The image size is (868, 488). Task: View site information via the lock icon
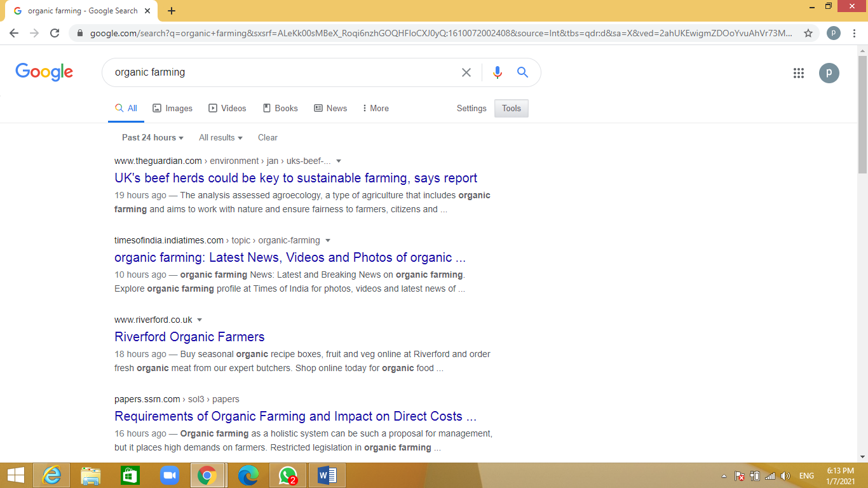(x=80, y=33)
